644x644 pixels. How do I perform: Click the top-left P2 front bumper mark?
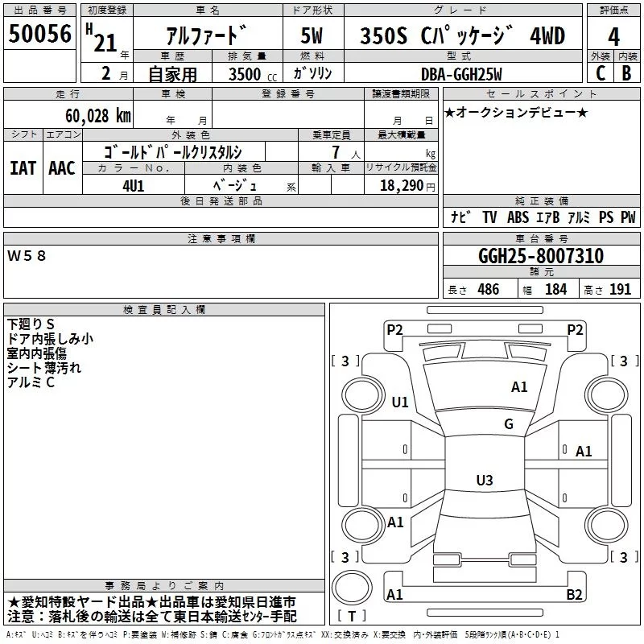point(394,329)
